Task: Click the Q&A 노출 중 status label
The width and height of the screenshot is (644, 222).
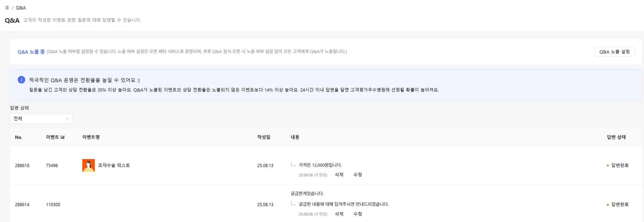Action: click(x=31, y=52)
